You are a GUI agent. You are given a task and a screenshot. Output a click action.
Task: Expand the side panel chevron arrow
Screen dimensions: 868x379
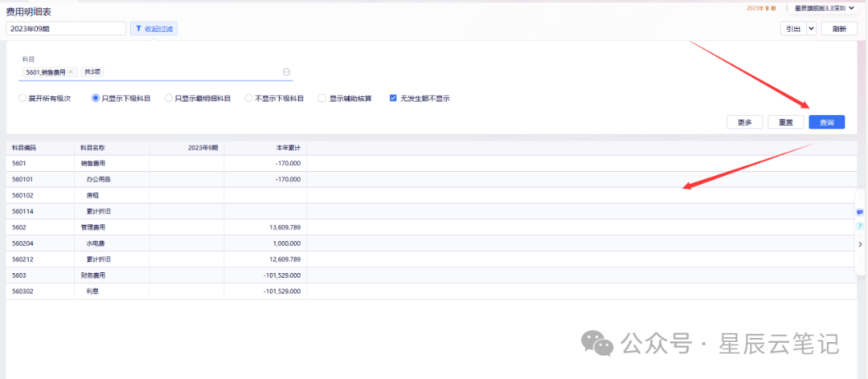pos(860,244)
